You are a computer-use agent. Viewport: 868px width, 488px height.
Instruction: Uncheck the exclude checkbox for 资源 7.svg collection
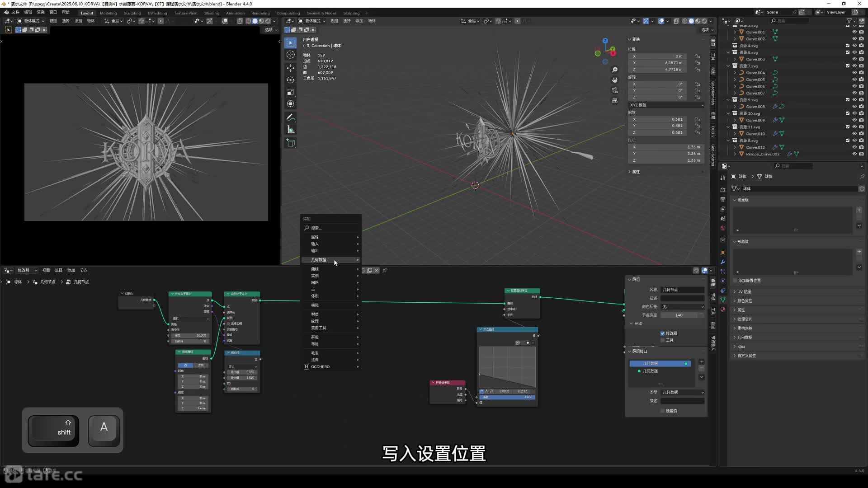click(848, 66)
